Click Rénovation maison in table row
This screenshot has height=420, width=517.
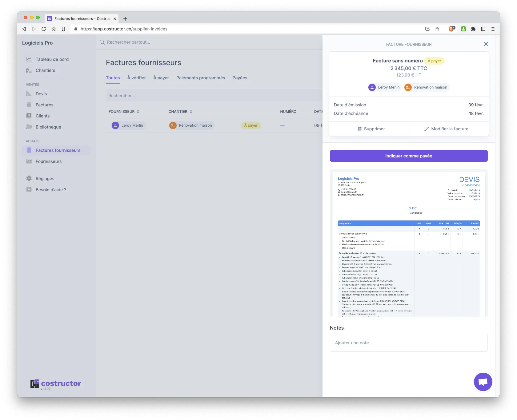pos(191,125)
